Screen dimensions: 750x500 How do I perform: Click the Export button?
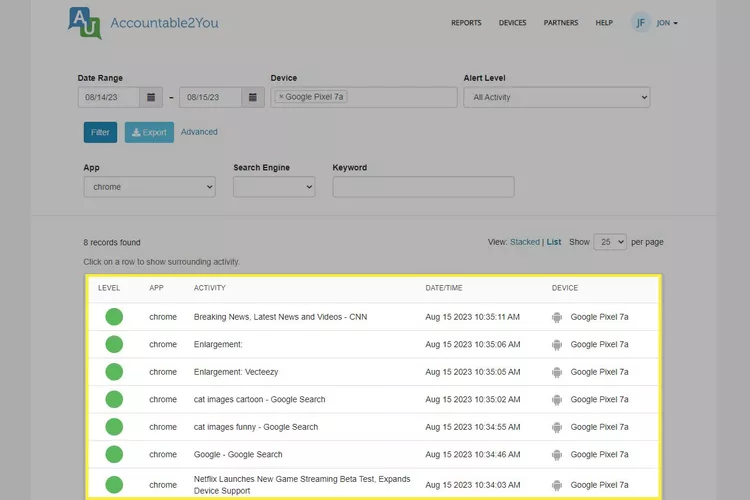149,132
